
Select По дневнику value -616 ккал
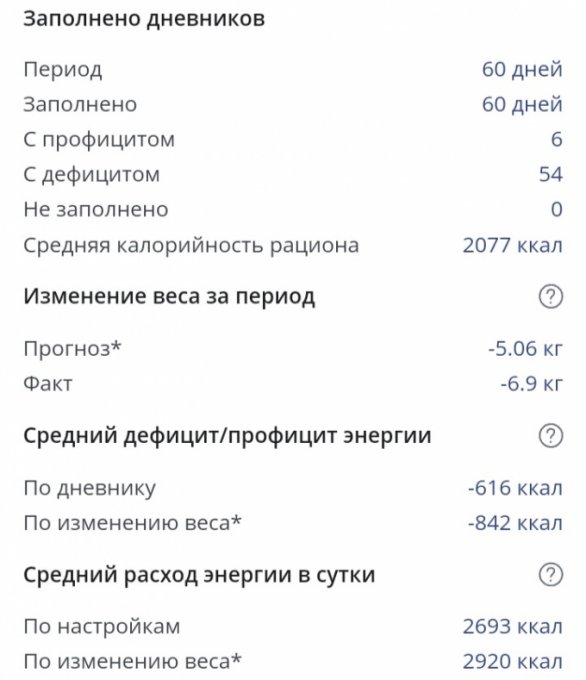515,488
